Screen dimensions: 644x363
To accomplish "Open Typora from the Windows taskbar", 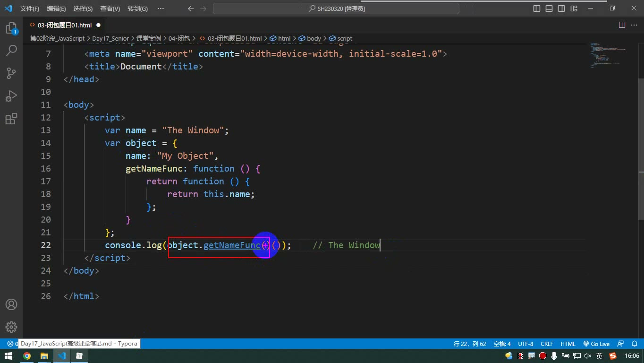I will coord(79,356).
